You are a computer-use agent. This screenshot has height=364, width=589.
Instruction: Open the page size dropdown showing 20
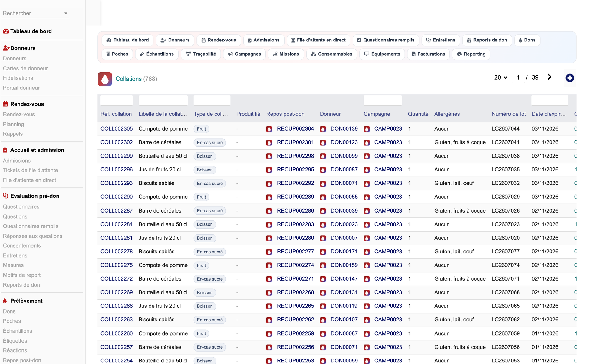point(500,77)
